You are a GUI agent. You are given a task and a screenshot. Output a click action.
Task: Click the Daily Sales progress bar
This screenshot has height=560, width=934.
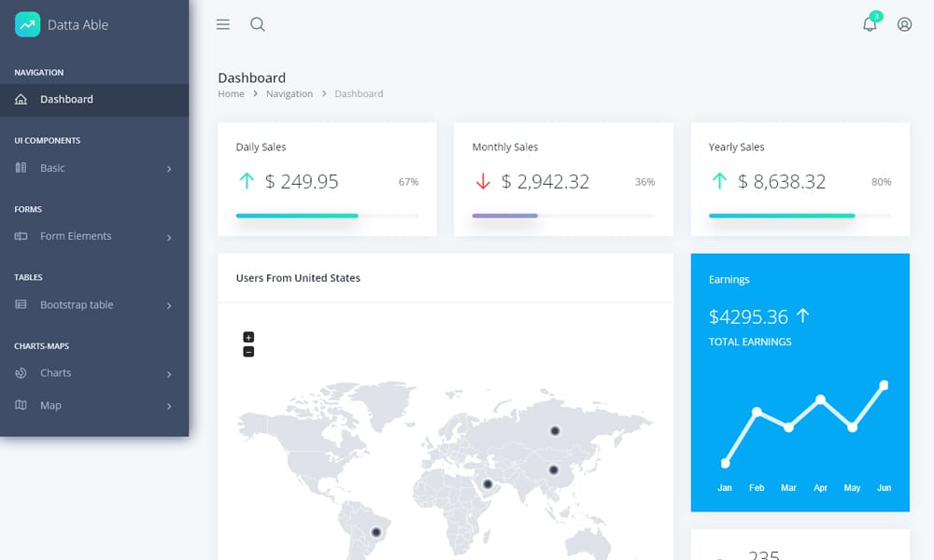point(327,216)
